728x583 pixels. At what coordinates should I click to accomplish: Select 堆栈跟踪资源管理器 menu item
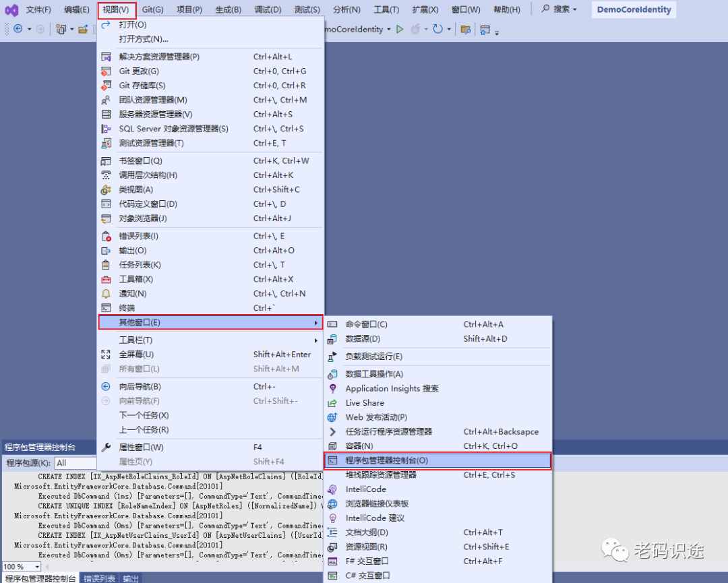click(x=437, y=475)
